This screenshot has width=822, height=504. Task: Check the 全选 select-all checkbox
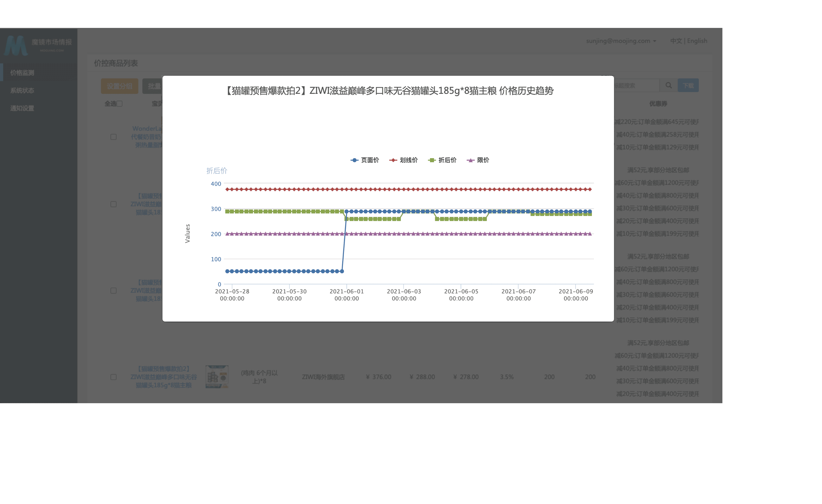pyautogui.click(x=120, y=104)
